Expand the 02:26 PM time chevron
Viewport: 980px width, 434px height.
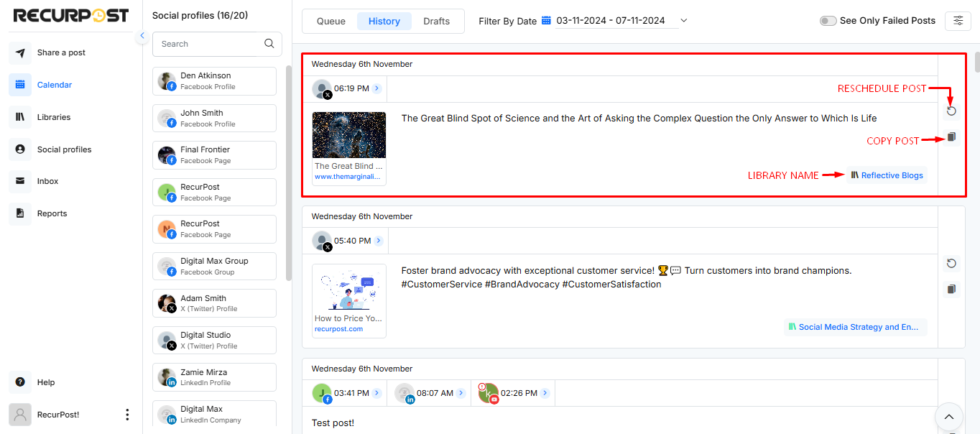pos(545,393)
